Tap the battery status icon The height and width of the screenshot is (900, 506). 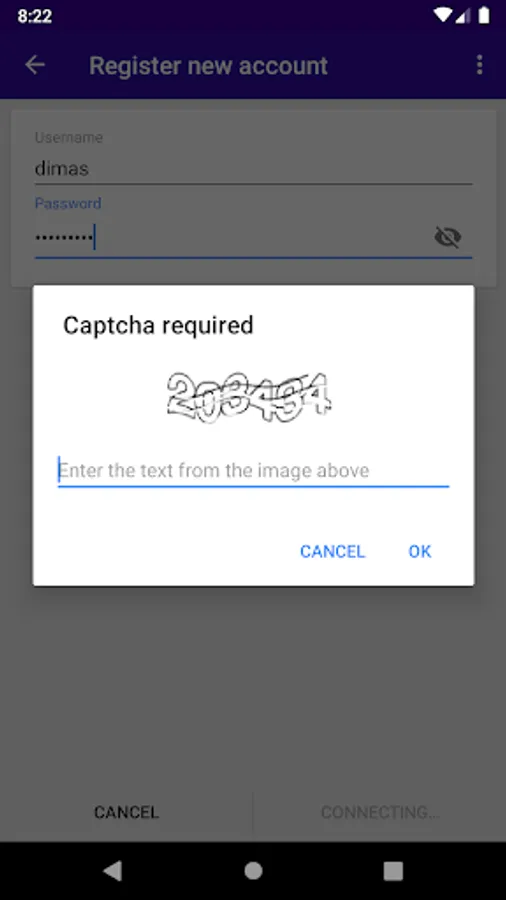[484, 15]
